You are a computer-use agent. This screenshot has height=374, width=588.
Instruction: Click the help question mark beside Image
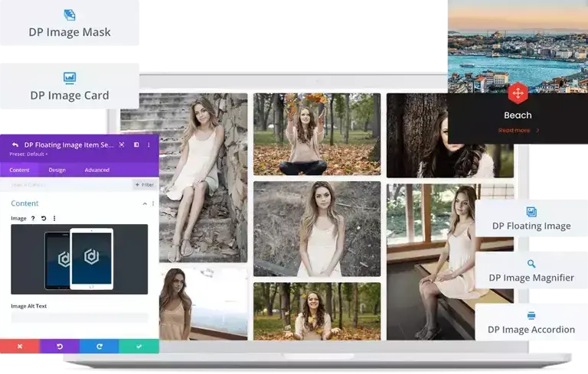click(x=33, y=218)
